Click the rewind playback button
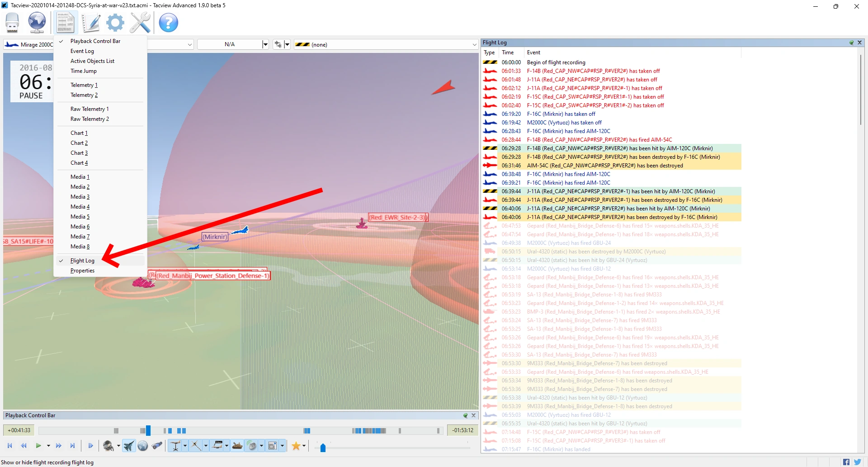Image resolution: width=868 pixels, height=467 pixels. 24,446
